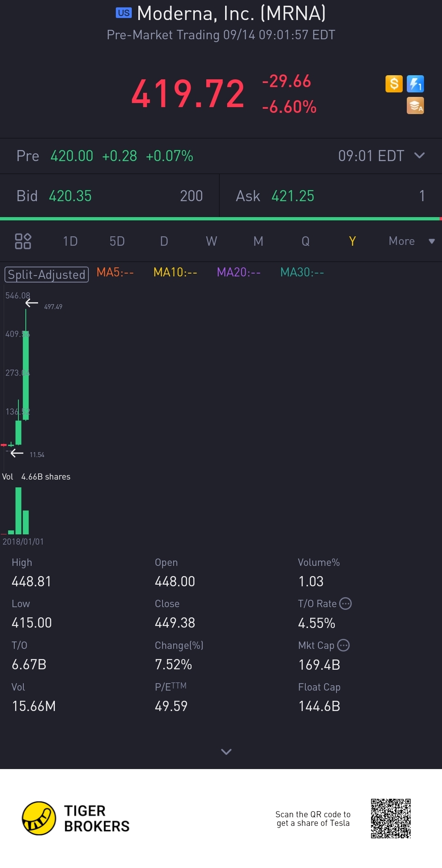
Task: Show Mkt Cap info bubble icon
Action: (x=343, y=645)
